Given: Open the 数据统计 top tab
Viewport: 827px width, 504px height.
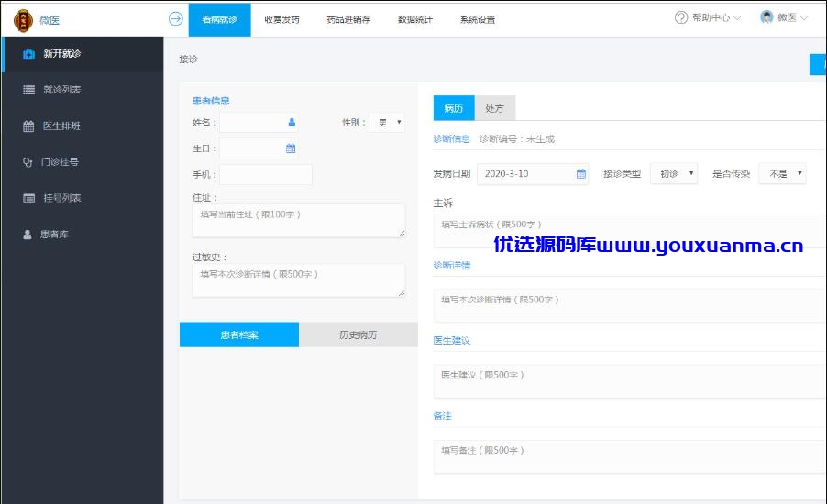Looking at the screenshot, I should point(414,19).
